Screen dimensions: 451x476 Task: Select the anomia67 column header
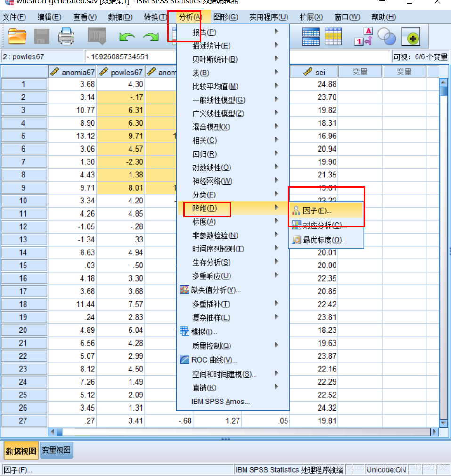coord(72,72)
